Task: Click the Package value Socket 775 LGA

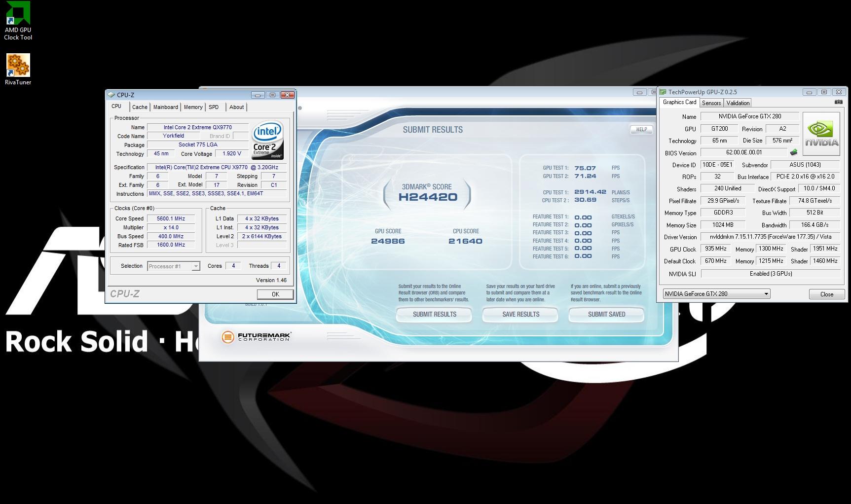Action: pos(198,145)
